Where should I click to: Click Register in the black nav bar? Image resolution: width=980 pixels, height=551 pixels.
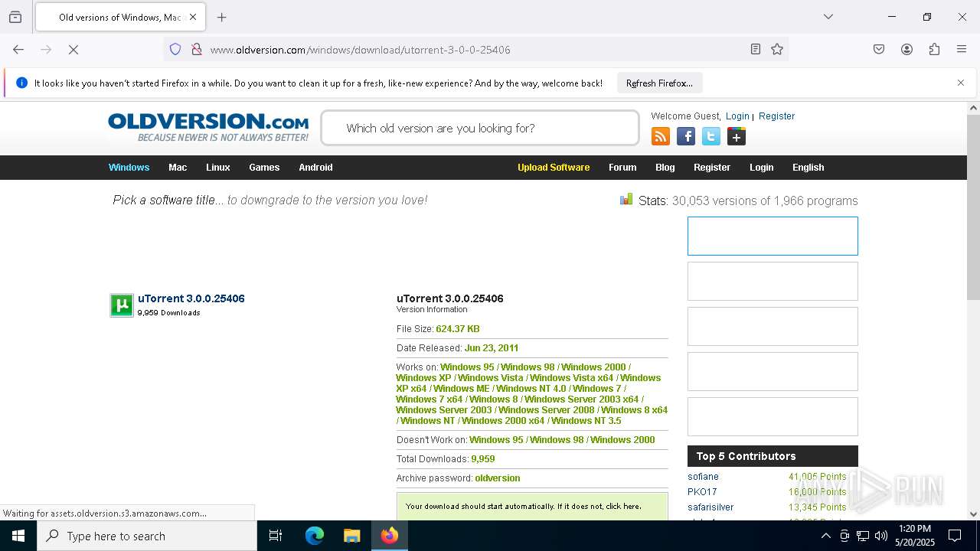coord(712,168)
